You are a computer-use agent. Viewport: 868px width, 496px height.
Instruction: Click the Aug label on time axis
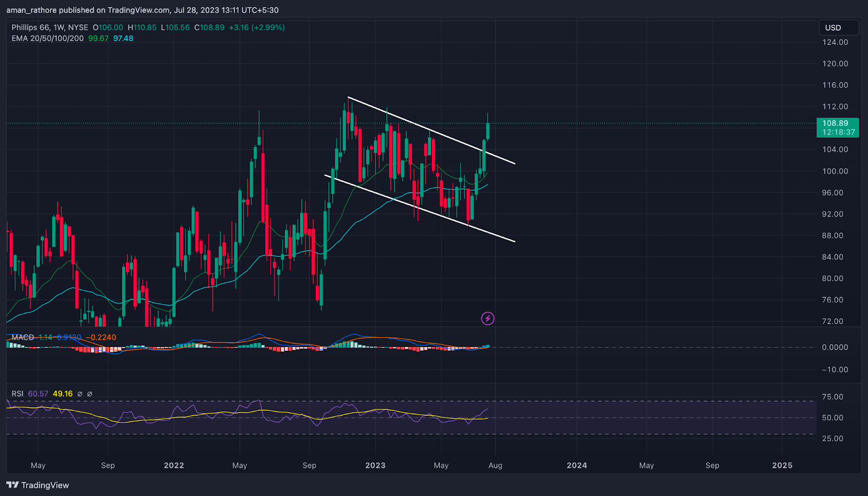coord(495,466)
